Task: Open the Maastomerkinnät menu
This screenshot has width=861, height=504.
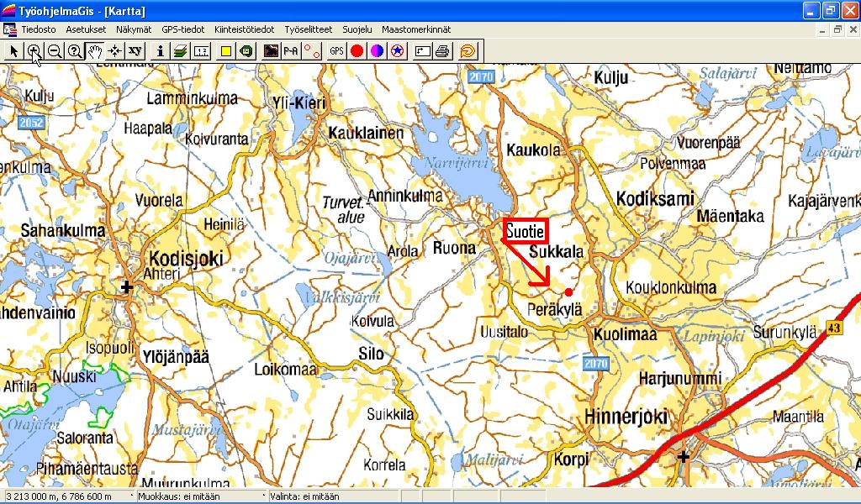Action: pos(415,29)
